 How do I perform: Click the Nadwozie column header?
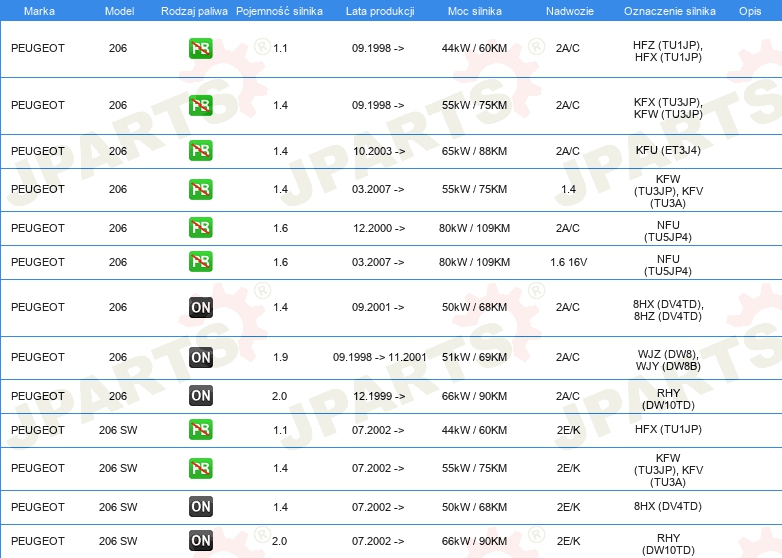tap(568, 10)
